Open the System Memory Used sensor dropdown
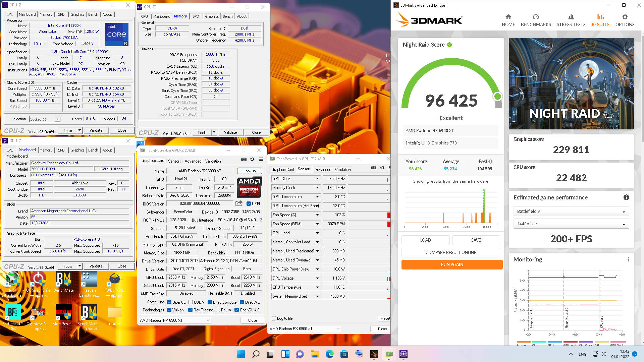 click(x=317, y=296)
